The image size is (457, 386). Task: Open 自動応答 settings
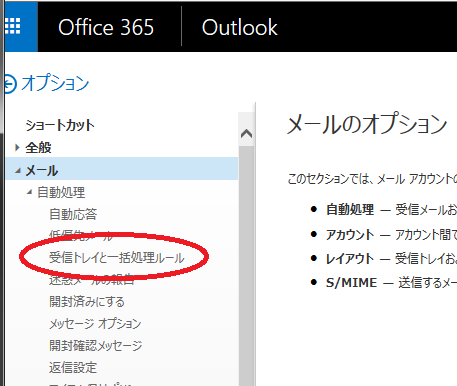(x=73, y=214)
